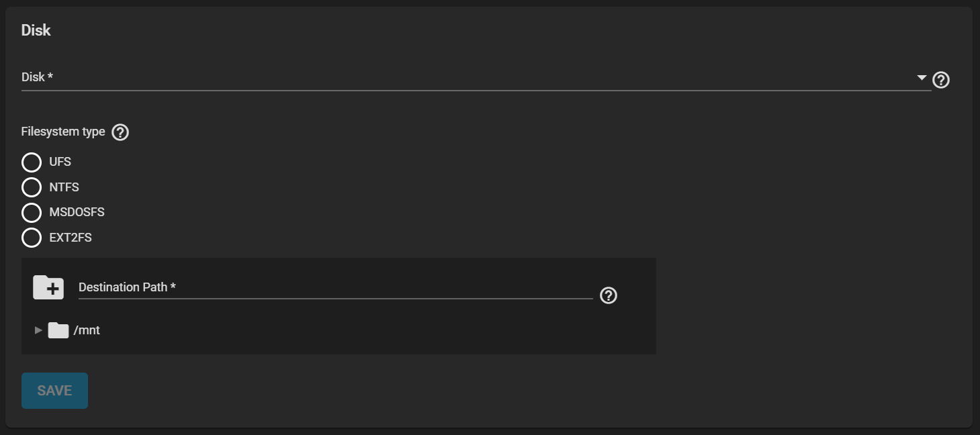Open the Disk dropdown arrow
Image resolution: width=980 pixels, height=435 pixels.
coord(922,78)
